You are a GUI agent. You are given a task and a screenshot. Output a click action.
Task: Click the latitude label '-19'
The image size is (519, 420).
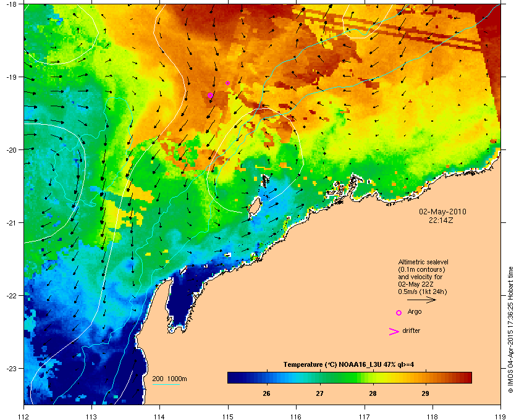click(x=12, y=77)
